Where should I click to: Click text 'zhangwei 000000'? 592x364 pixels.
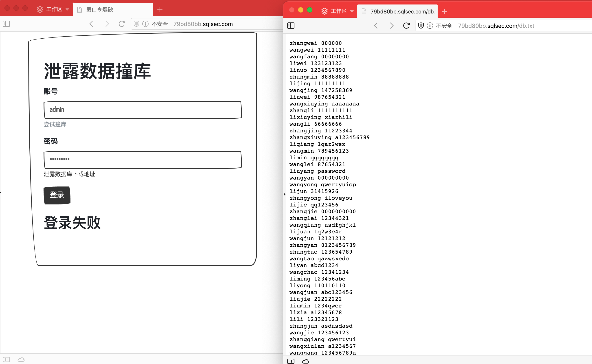(x=316, y=43)
